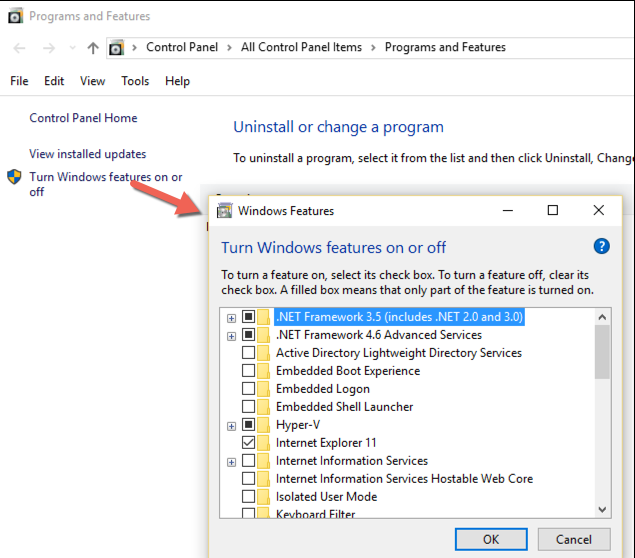Screen dimensions: 635x558
Task: Click folder icon of Internet Information Services
Action: coord(264,460)
